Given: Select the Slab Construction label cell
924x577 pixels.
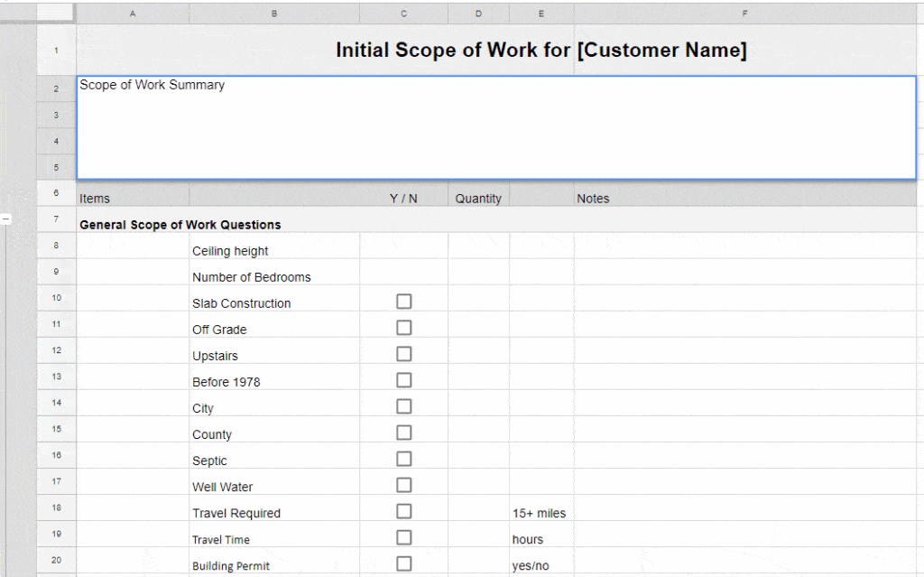Looking at the screenshot, I should click(274, 299).
